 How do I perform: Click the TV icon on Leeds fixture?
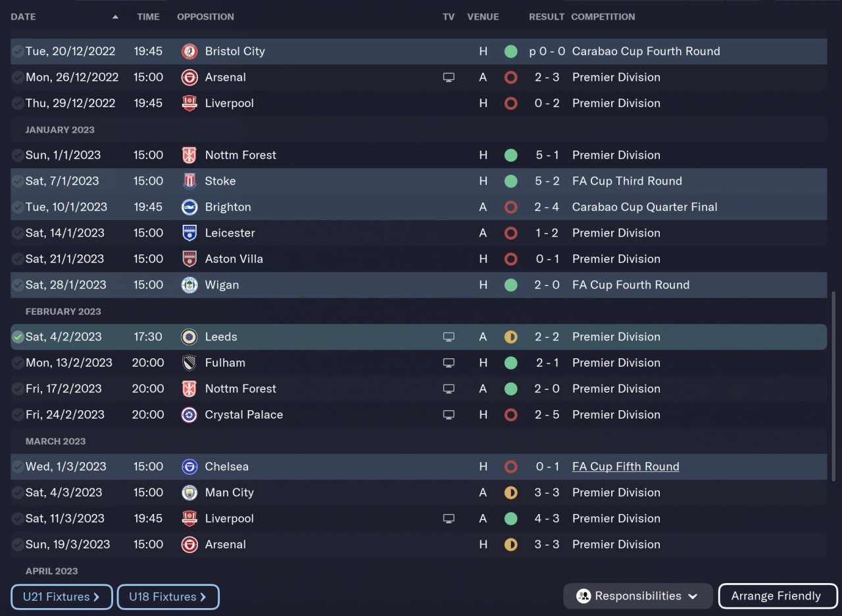click(x=449, y=337)
